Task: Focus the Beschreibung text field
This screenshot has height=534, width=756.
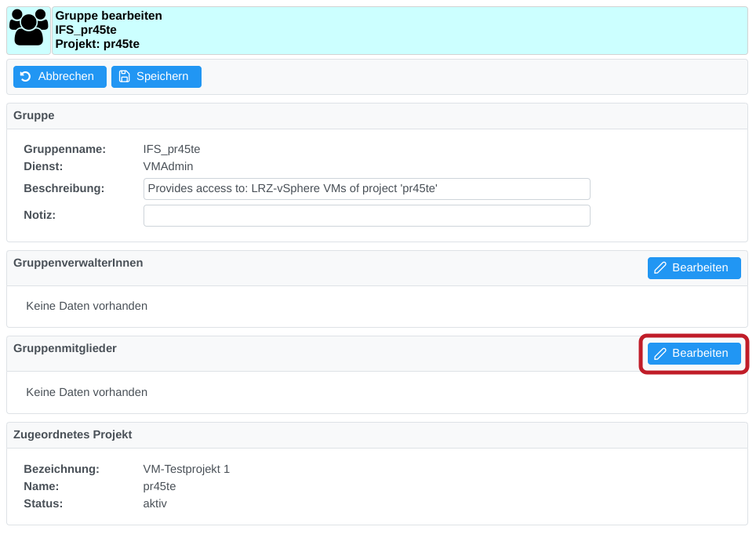Action: [x=366, y=189]
